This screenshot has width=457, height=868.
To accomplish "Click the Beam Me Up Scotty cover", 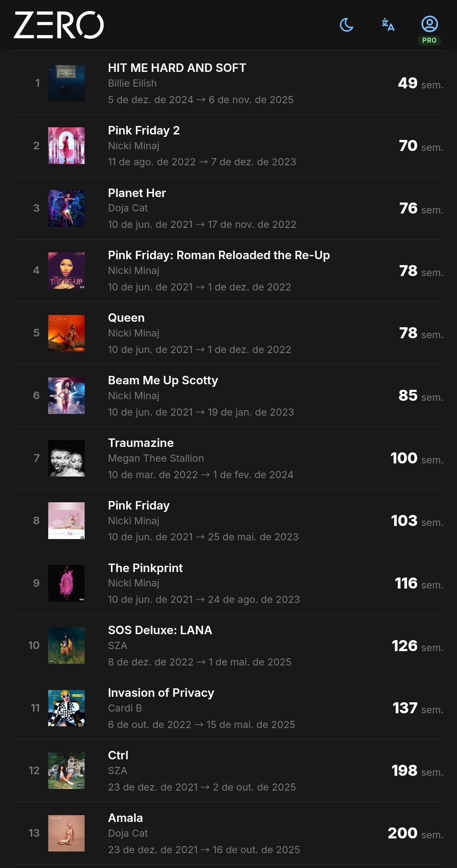I will 66,396.
